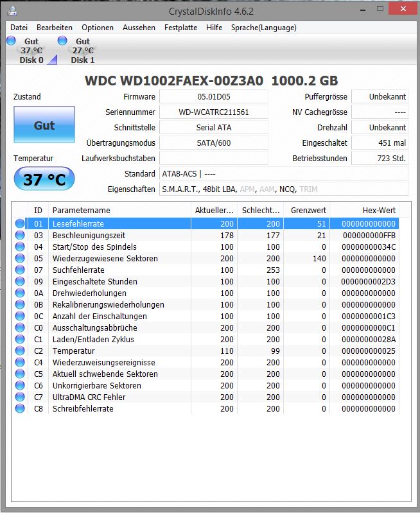
Task: Click the Drehzahl field Unbekannt
Action: click(x=380, y=127)
